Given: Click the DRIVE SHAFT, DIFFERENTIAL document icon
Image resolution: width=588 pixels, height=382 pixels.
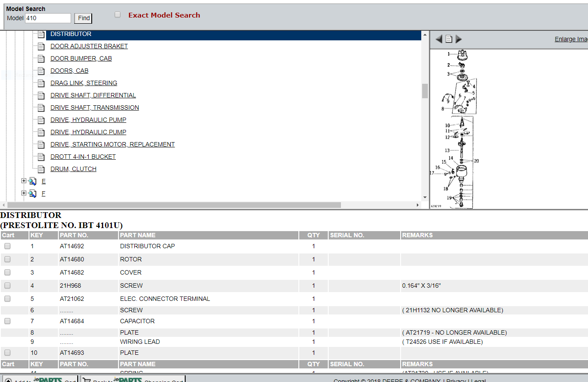Looking at the screenshot, I should 41,96.
